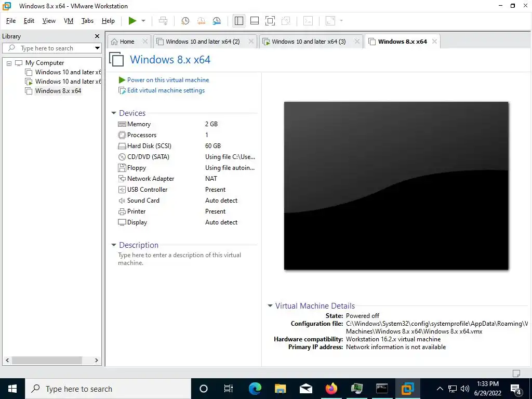Collapse the Virtual Machine Details section
Image resolution: width=532 pixels, height=399 pixels.
point(270,305)
